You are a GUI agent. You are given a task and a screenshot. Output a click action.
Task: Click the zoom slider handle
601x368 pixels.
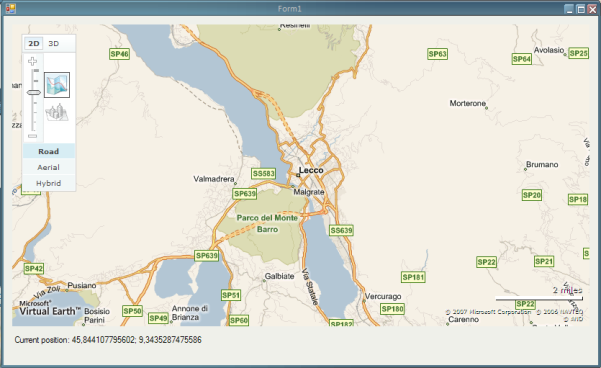tap(33, 92)
